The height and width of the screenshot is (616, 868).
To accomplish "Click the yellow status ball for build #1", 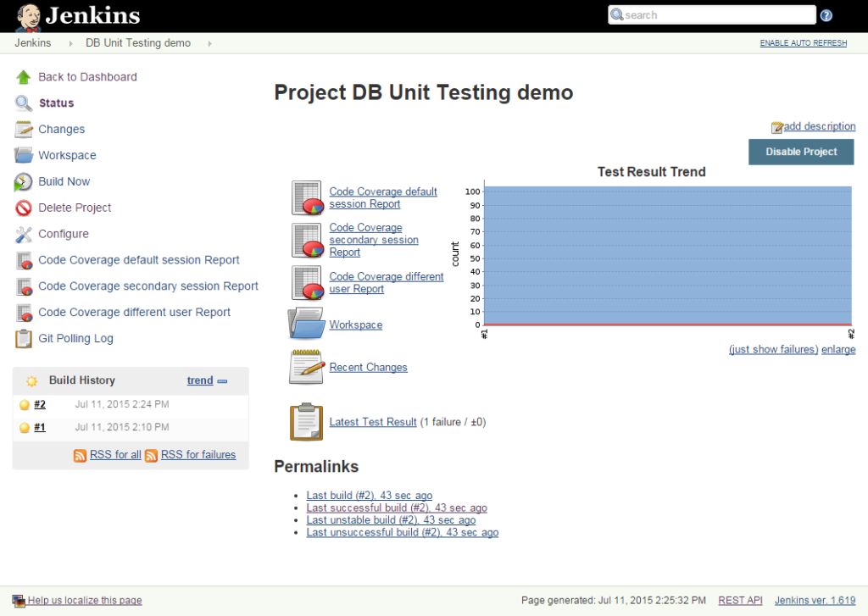I will [25, 427].
